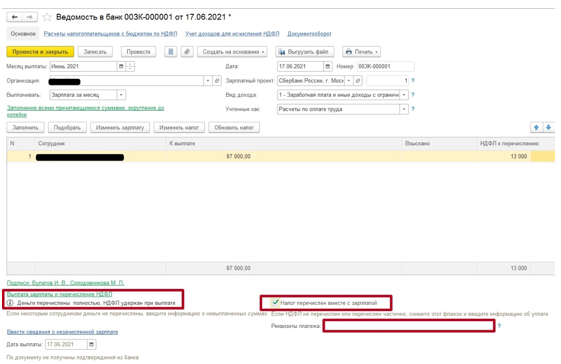The image size is (561, 364).
Task: Click the Взыскано column header
Action: (439, 144)
